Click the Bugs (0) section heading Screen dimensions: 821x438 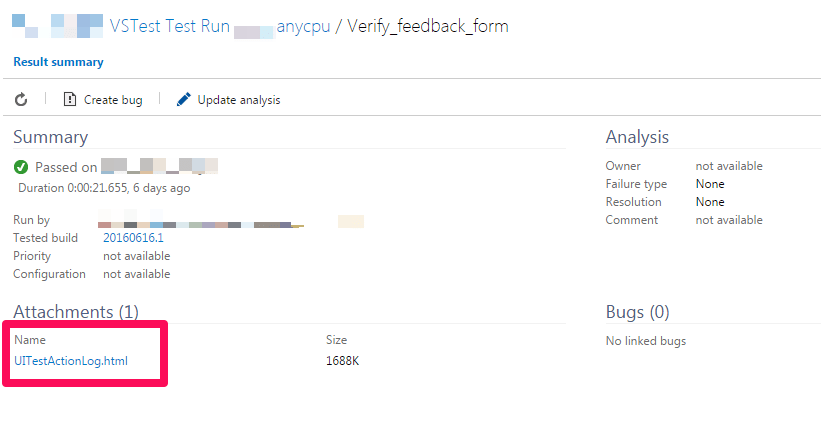coord(637,312)
